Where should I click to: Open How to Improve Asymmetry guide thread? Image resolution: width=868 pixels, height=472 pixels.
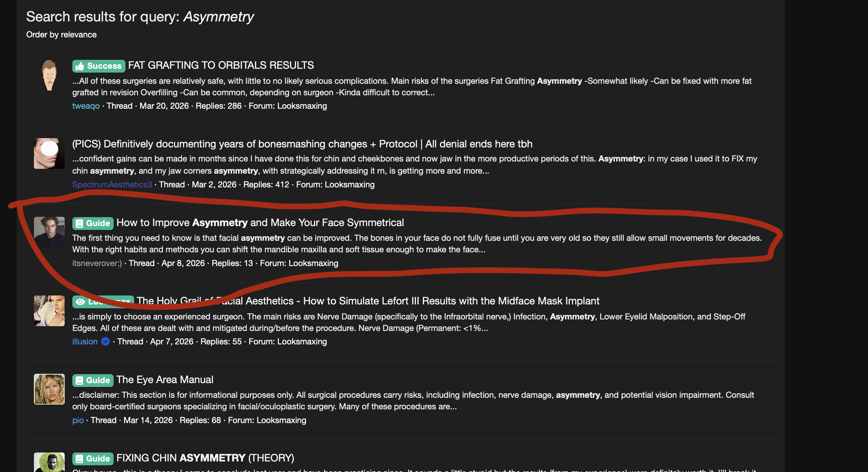260,223
